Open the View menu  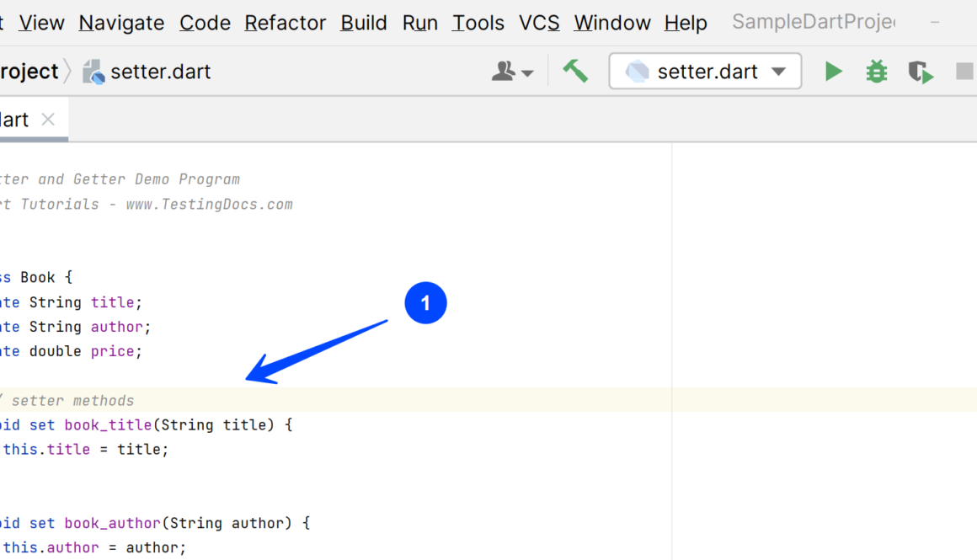click(41, 23)
